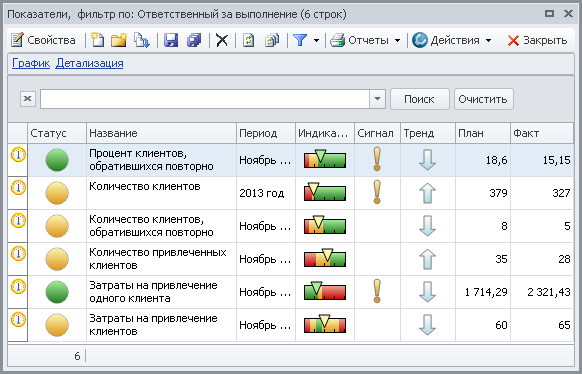Click fact value 65
The image size is (582, 374).
pos(564,325)
